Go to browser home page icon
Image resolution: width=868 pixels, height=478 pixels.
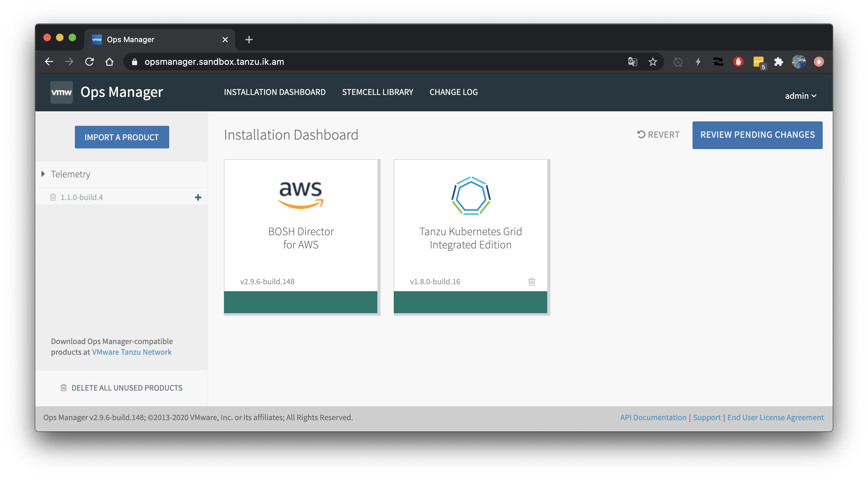click(109, 62)
